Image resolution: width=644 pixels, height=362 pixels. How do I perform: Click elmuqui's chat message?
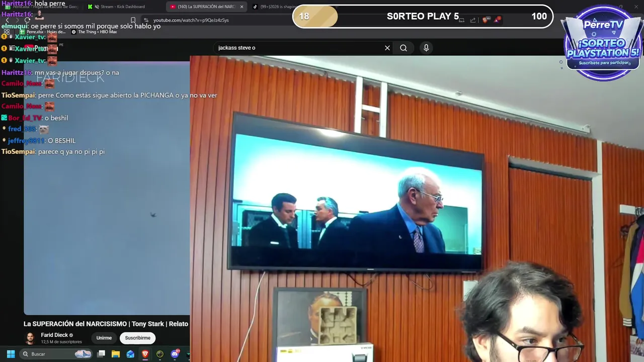[81, 26]
